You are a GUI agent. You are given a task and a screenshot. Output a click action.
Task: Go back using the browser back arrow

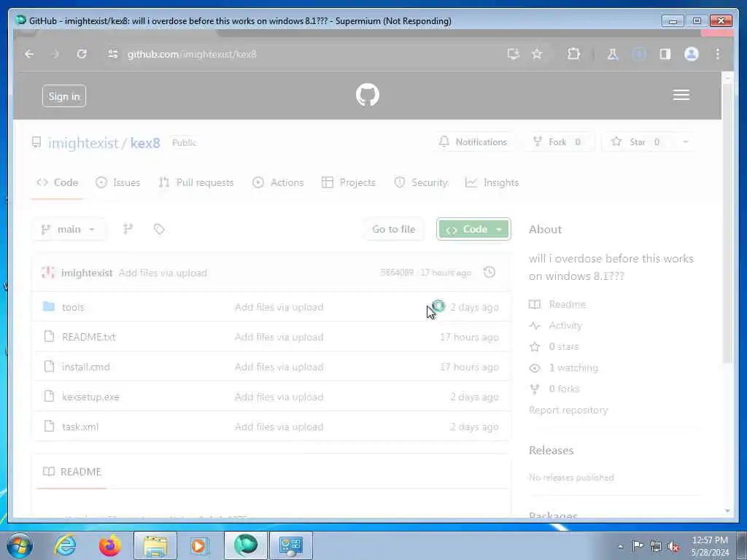click(x=29, y=54)
